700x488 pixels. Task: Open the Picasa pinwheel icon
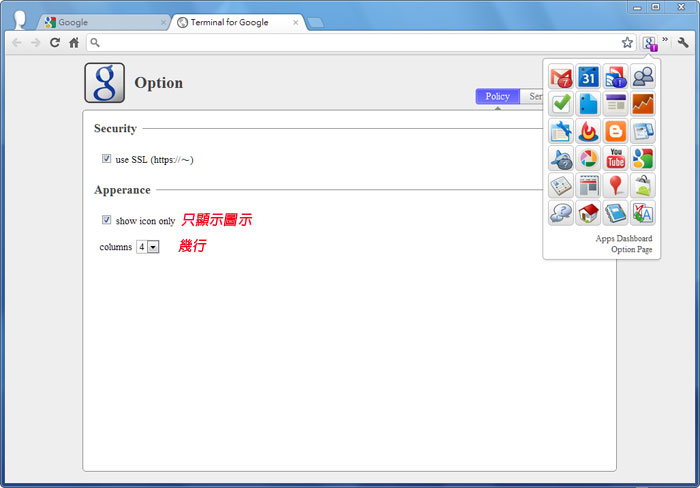click(x=588, y=158)
